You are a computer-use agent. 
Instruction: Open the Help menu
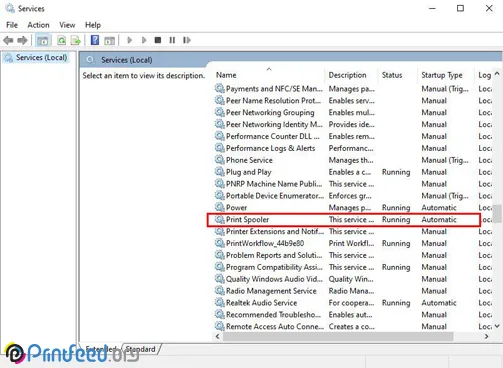click(x=93, y=25)
